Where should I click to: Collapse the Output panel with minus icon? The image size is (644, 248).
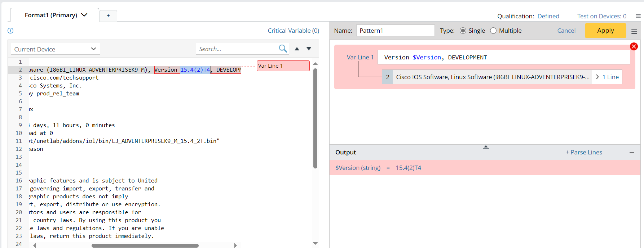[x=632, y=153]
